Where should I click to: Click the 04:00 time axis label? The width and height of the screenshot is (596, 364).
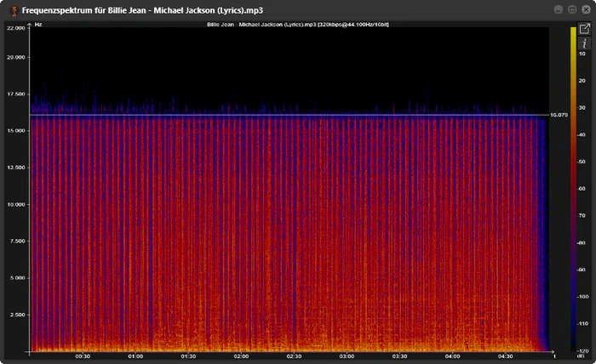(452, 356)
